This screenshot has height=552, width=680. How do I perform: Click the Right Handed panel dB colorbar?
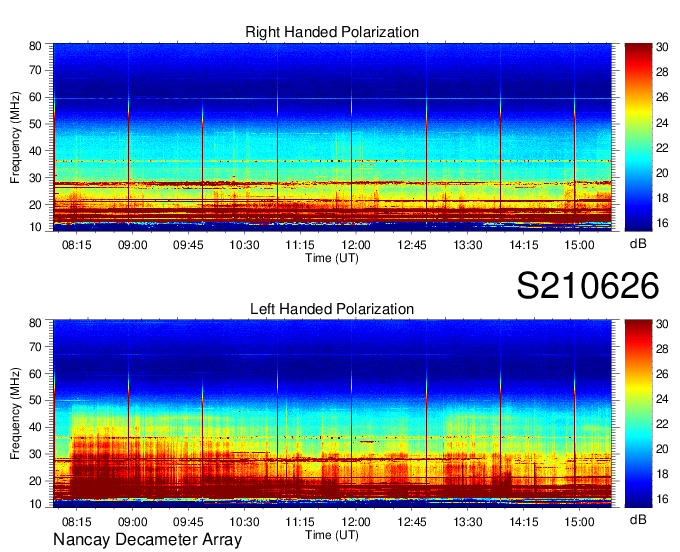638,137
